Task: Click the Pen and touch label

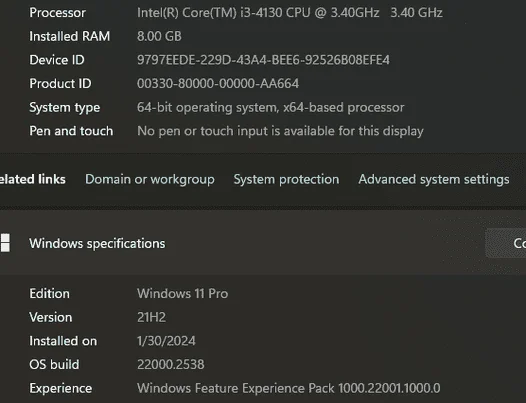Action: click(71, 131)
